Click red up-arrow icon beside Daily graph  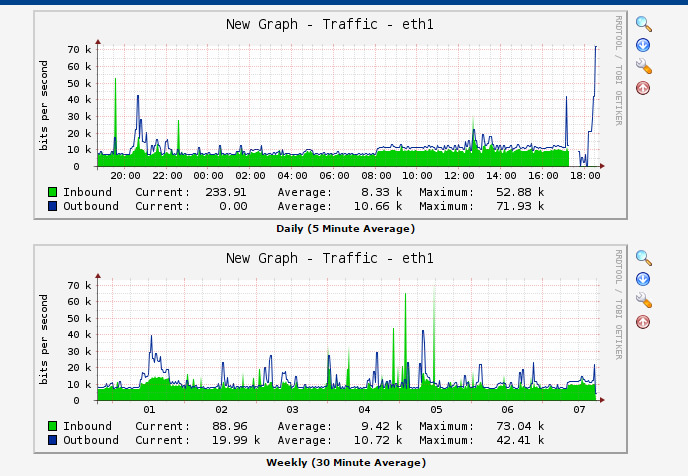pos(643,88)
